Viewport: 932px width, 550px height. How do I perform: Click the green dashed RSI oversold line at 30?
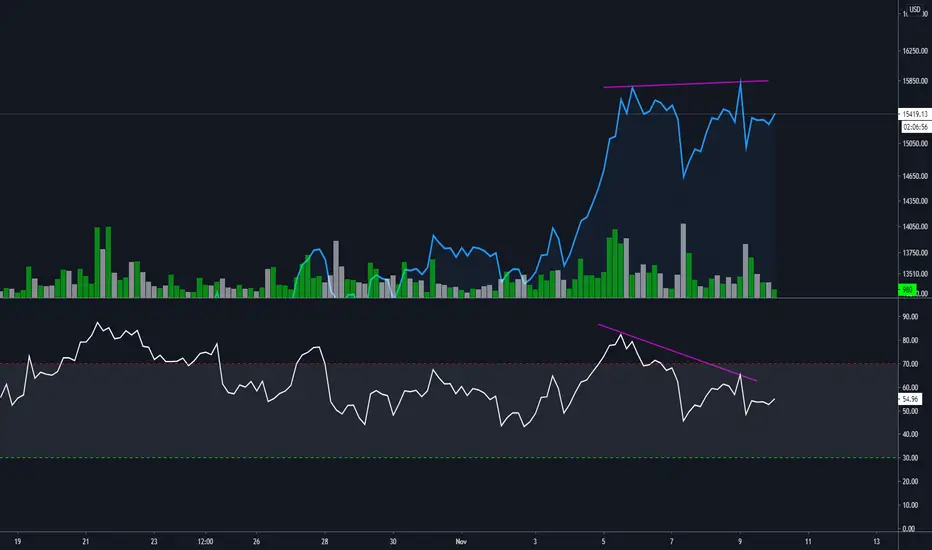tap(449, 457)
